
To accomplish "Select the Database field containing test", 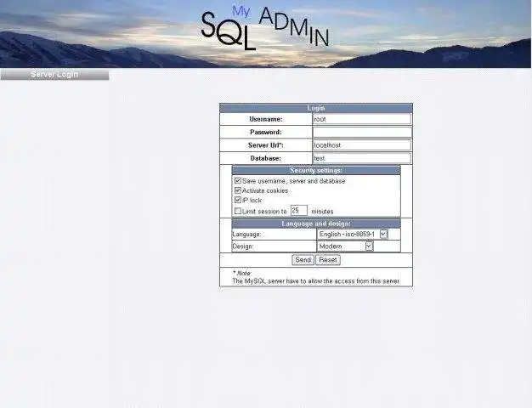I will pos(362,158).
